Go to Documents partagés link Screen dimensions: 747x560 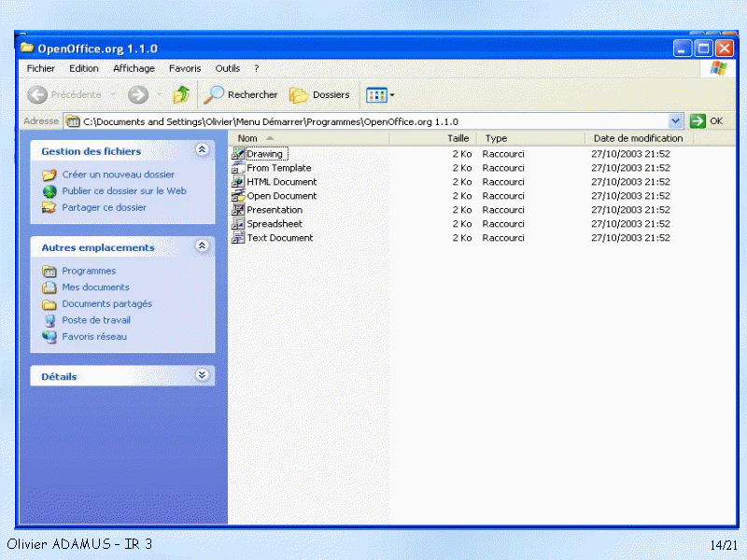106,304
